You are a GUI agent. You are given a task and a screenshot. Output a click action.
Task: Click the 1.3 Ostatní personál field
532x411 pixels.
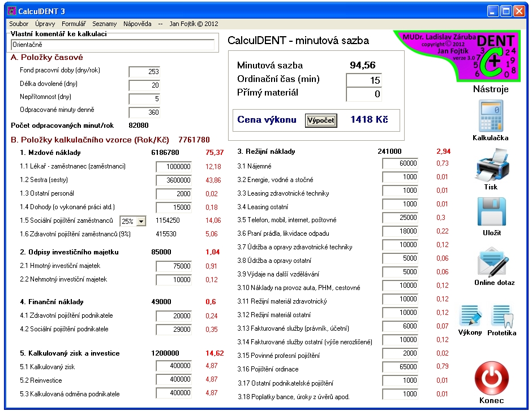pyautogui.click(x=174, y=193)
